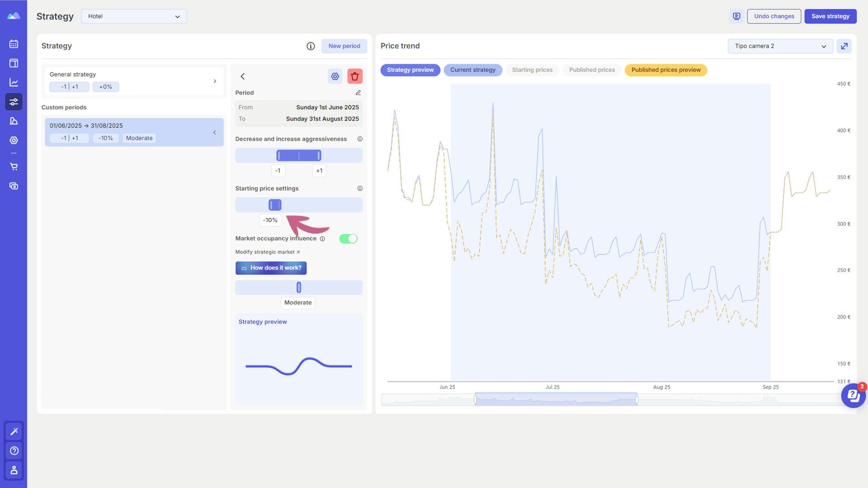The height and width of the screenshot is (488, 868).
Task: Expand the Tipo camera 2 room type dropdown
Action: [x=780, y=46]
